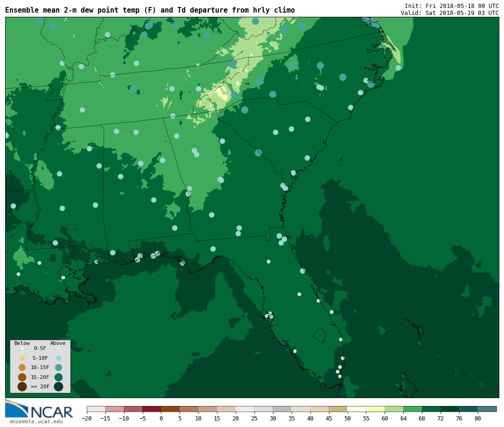Select the Above 10-15F legend circle
Screen dimensions: 504x427
[x=58, y=368]
